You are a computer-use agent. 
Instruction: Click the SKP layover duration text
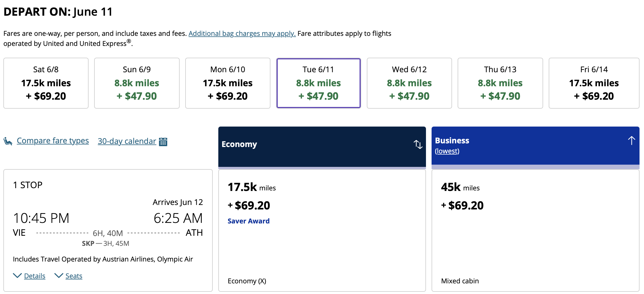(x=105, y=244)
